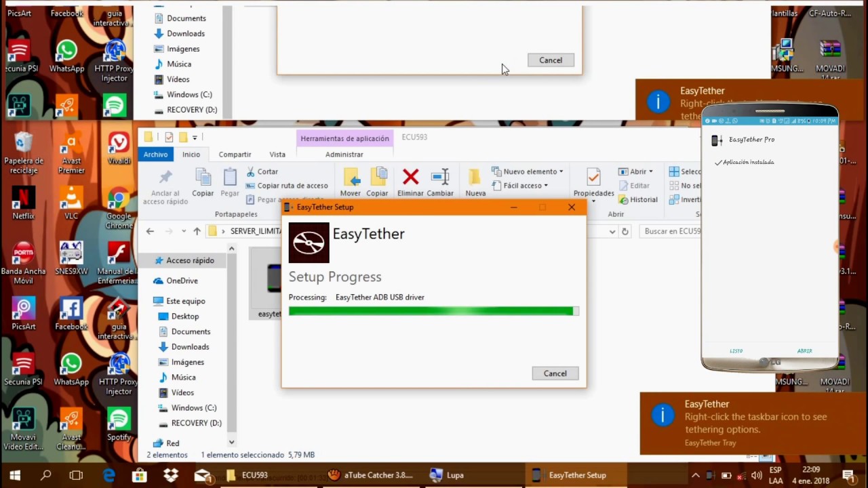The height and width of the screenshot is (488, 868).
Task: Click Historial in the Abrir group
Action: [x=637, y=200]
